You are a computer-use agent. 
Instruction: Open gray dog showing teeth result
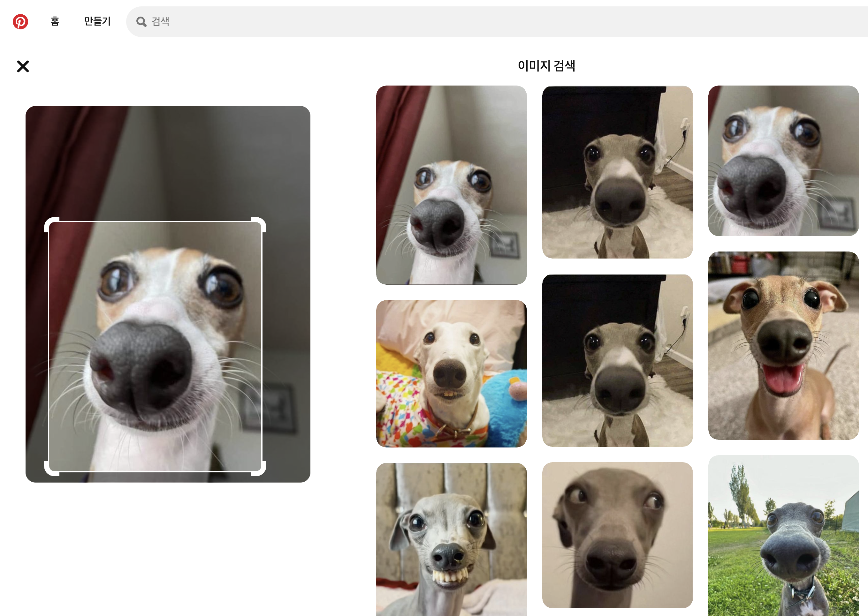click(x=451, y=539)
